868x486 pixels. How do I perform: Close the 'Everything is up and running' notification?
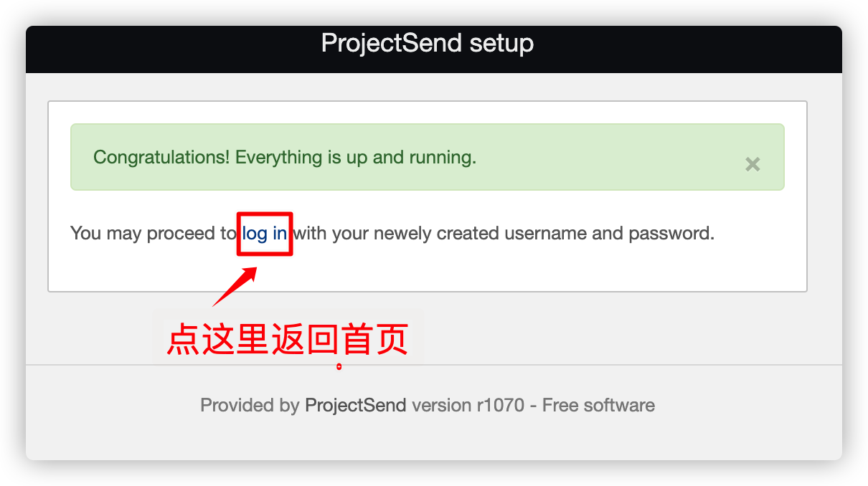[x=752, y=164]
